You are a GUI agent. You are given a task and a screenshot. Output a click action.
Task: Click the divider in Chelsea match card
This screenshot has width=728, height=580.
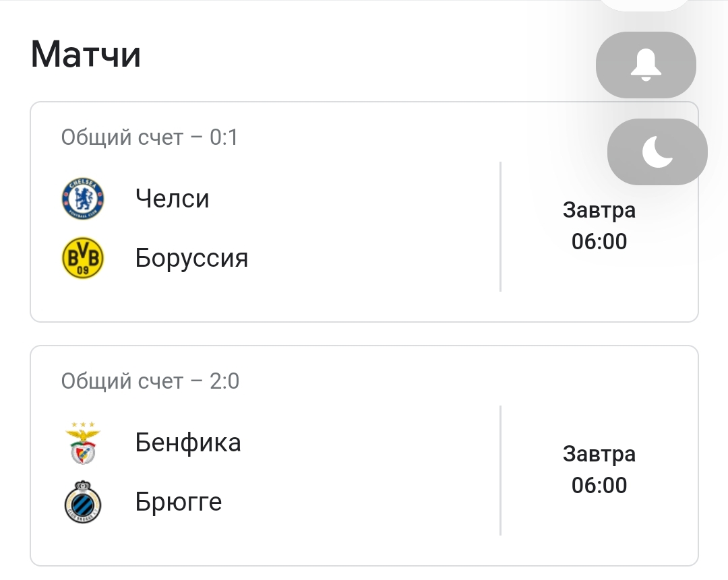coord(500,226)
